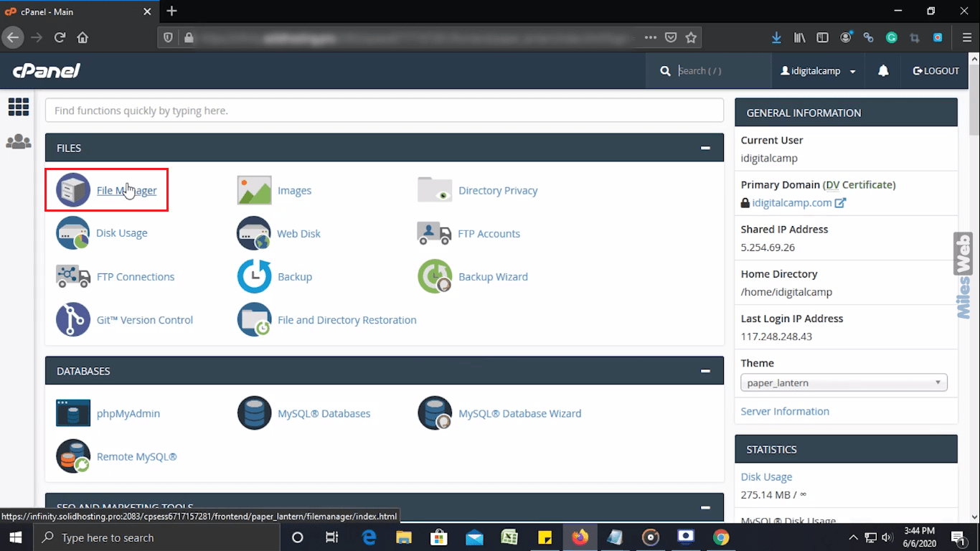This screenshot has width=980, height=551.
Task: Open idigitalcamp user account dropdown
Action: coord(819,71)
